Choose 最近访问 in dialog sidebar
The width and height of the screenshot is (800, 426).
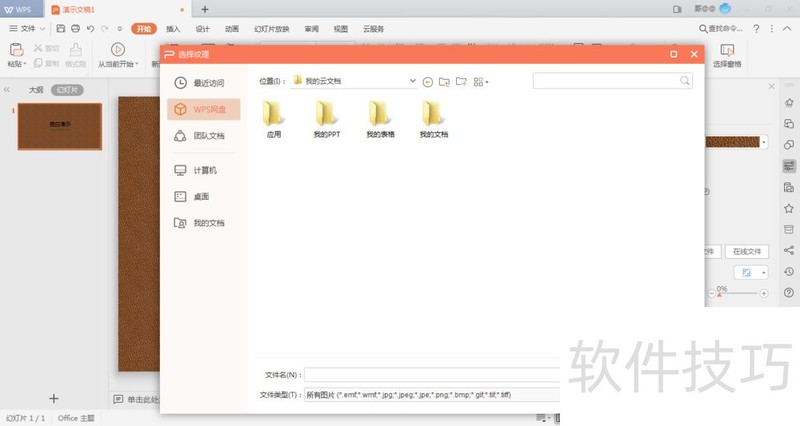click(204, 83)
